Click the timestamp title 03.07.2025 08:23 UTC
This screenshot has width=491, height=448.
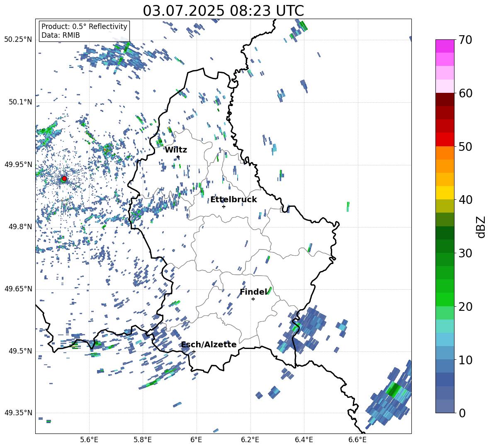pos(223,11)
